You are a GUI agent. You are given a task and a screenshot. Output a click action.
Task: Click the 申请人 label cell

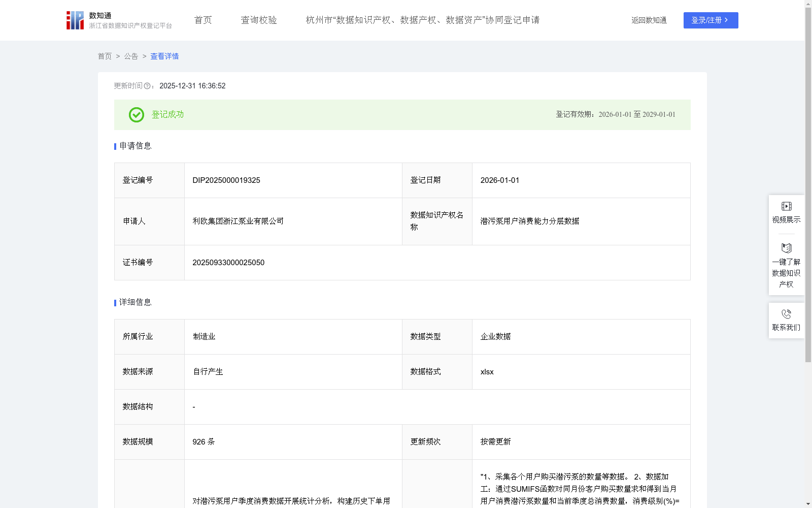[x=150, y=221]
